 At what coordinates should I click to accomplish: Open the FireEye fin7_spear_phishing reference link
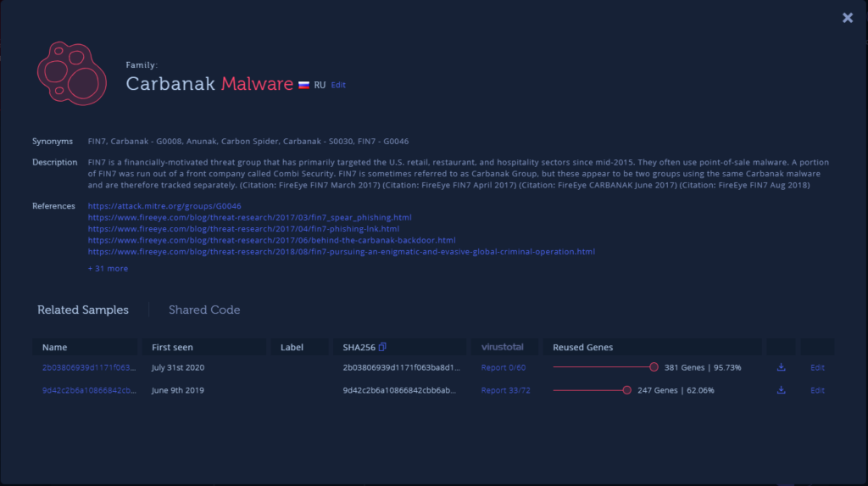coord(249,217)
